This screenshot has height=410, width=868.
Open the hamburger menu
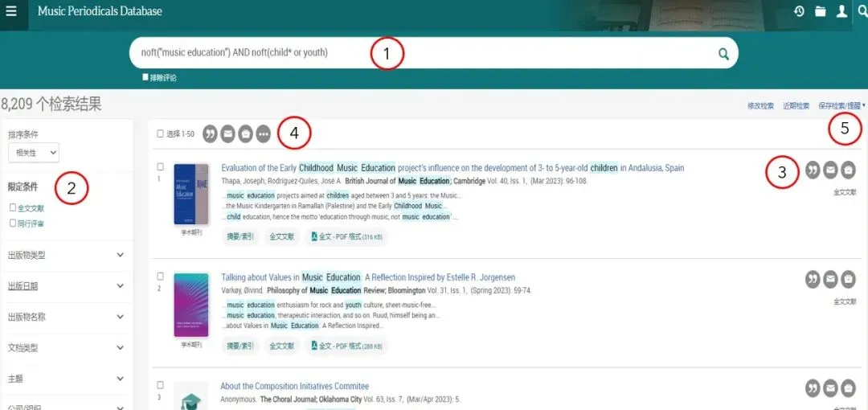(x=11, y=11)
